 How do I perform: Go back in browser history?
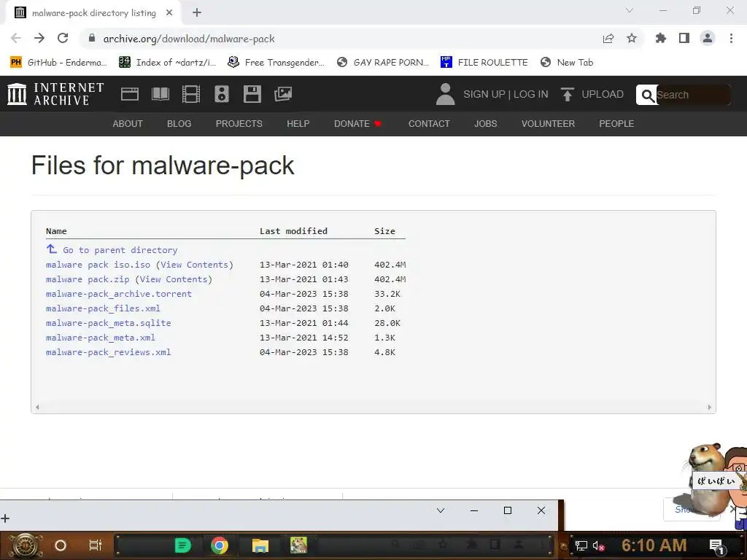[x=16, y=38]
